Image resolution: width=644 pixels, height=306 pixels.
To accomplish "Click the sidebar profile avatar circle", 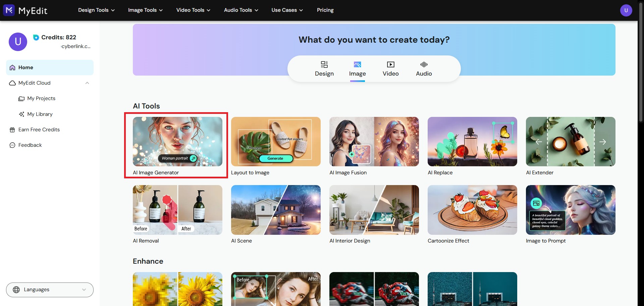I will point(18,42).
